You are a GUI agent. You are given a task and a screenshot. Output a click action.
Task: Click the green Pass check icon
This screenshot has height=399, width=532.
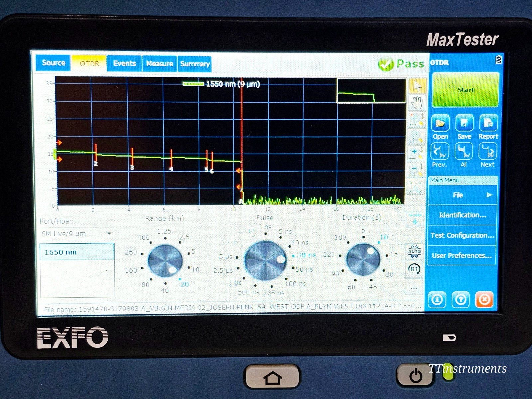386,64
